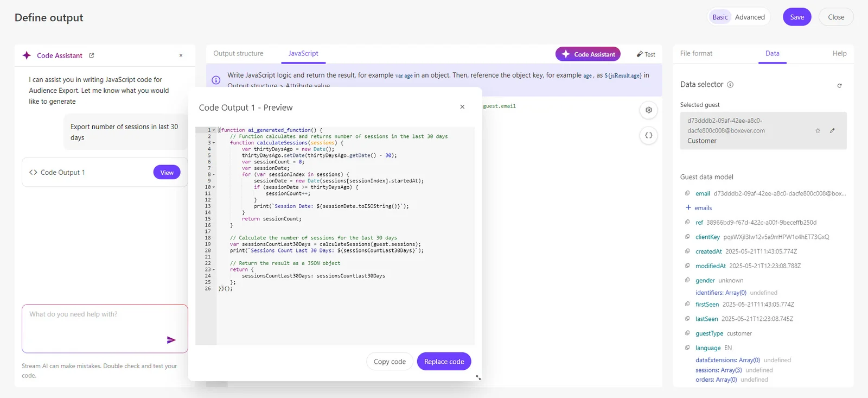This screenshot has height=398, width=868.
Task: Focus the 'What do you need help with?' field
Action: click(105, 328)
